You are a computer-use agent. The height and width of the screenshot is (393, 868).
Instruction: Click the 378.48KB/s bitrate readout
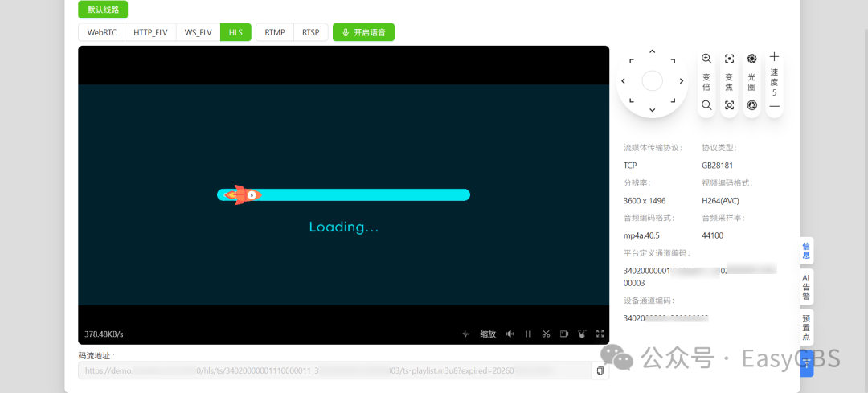104,334
